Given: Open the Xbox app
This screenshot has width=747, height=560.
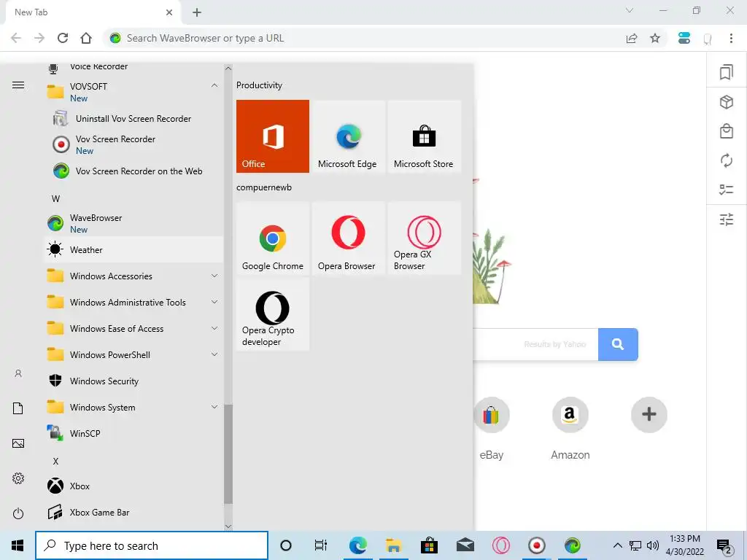Looking at the screenshot, I should [133, 486].
